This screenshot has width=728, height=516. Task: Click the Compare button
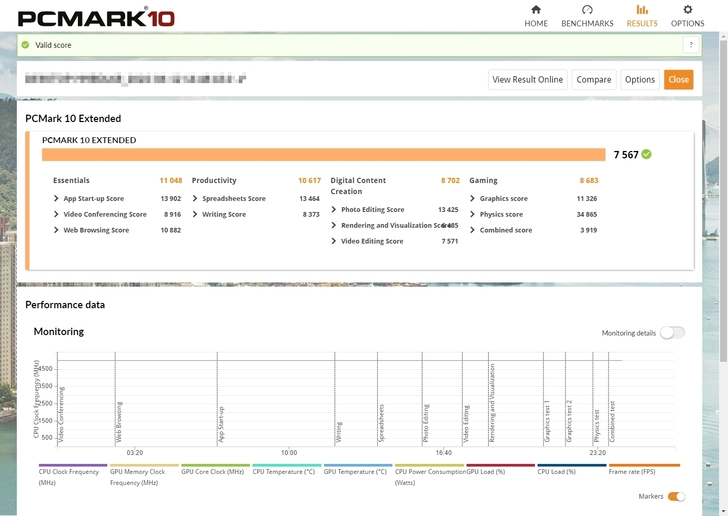(x=593, y=80)
